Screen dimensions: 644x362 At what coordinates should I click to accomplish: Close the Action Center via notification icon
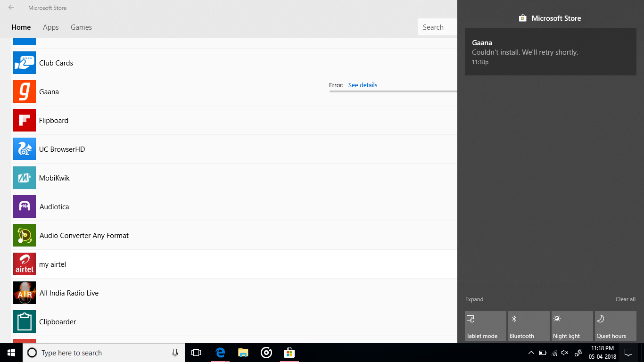(628, 353)
